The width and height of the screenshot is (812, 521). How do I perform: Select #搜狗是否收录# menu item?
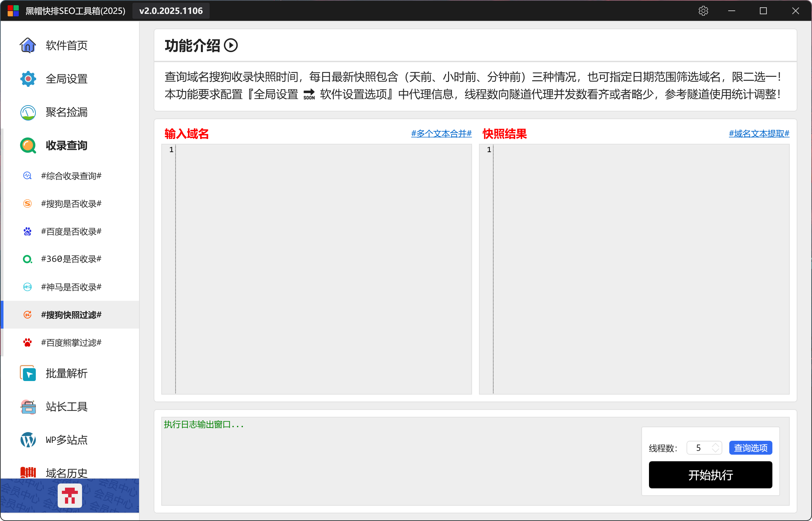pos(71,204)
